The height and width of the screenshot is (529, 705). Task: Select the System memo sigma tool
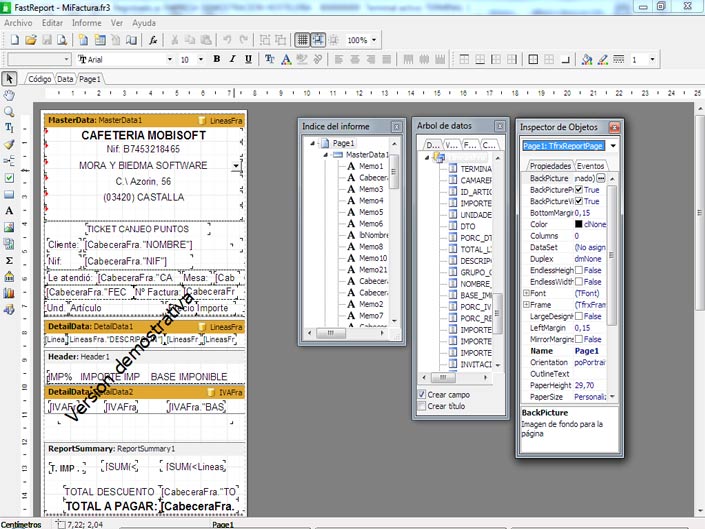click(9, 260)
